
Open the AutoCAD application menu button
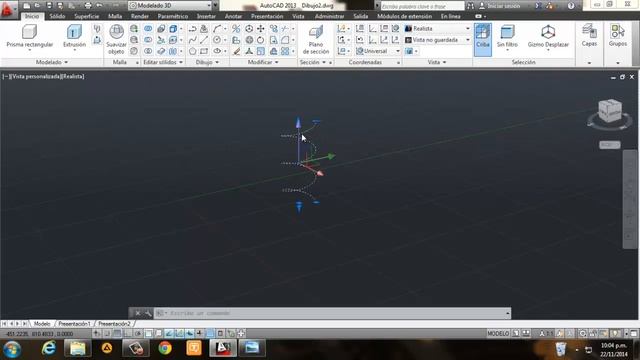(x=7, y=9)
